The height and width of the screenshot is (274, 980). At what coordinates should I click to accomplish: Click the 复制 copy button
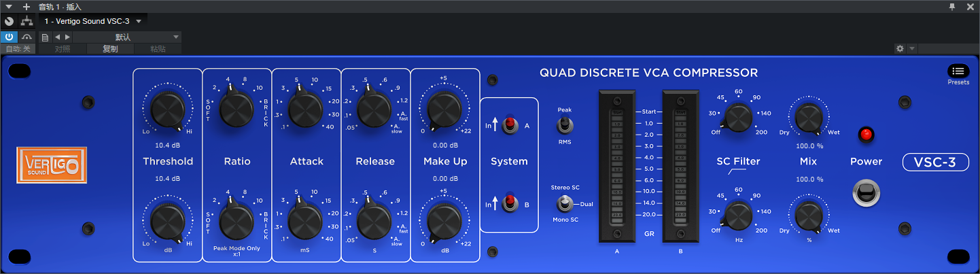[110, 49]
